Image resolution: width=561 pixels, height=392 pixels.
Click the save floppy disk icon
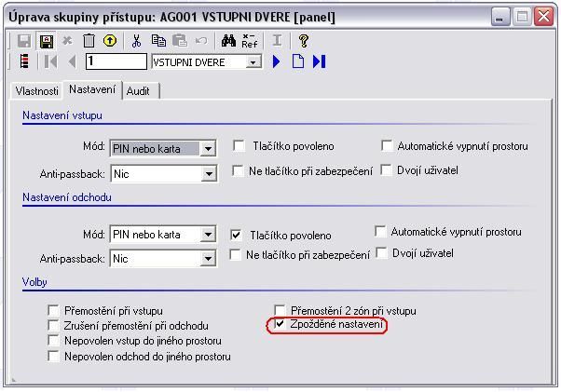(x=46, y=41)
